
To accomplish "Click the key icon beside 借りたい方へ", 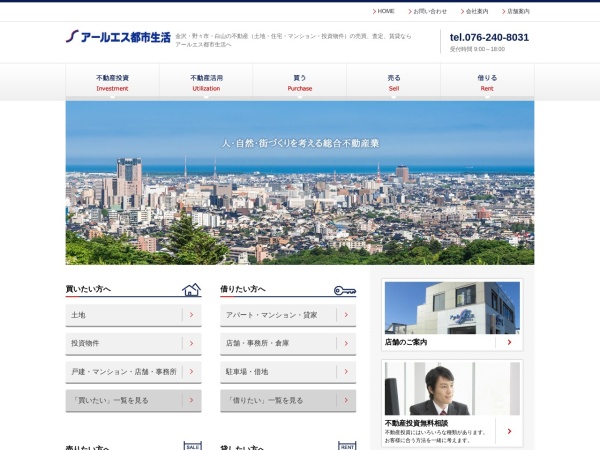I will pyautogui.click(x=345, y=290).
